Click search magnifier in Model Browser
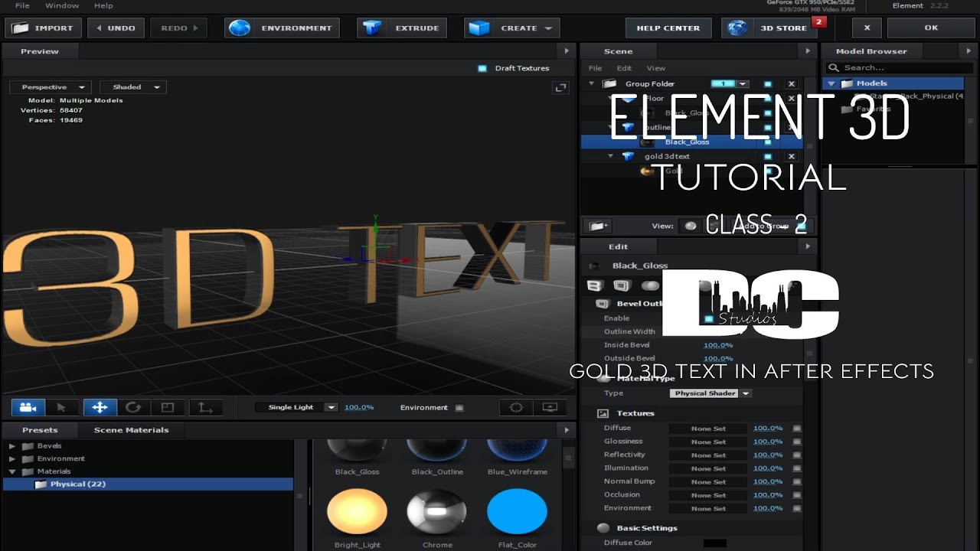The image size is (980, 551). [835, 67]
